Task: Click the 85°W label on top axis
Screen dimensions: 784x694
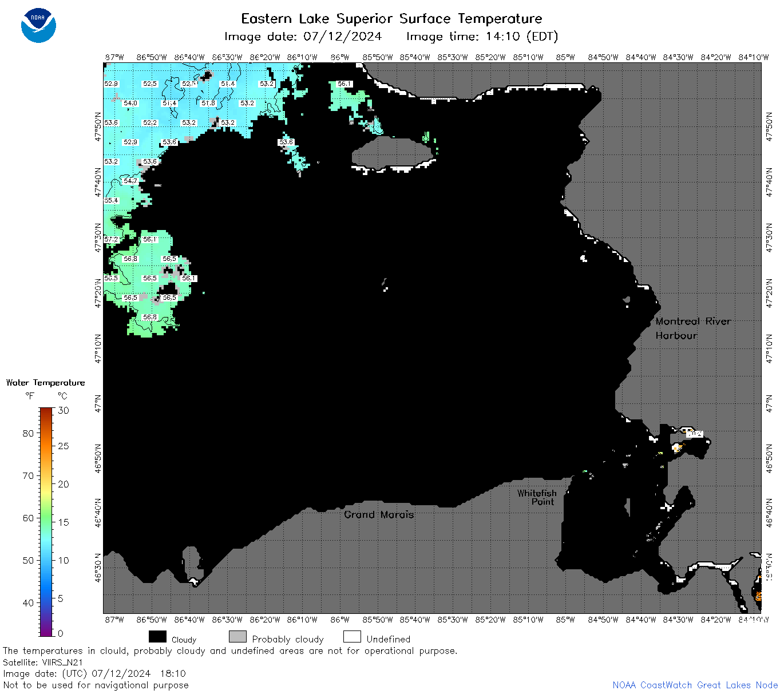Action: tap(565, 57)
